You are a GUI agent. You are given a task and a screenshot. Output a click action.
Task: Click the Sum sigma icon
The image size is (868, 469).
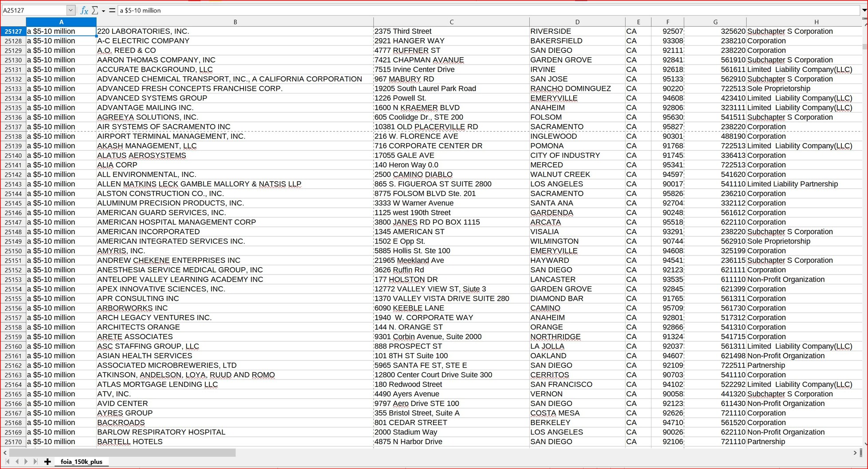coord(95,11)
